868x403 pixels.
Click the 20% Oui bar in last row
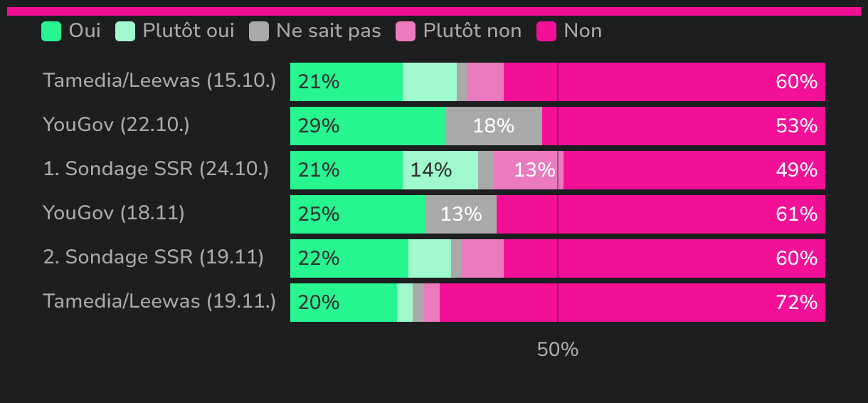tap(344, 303)
